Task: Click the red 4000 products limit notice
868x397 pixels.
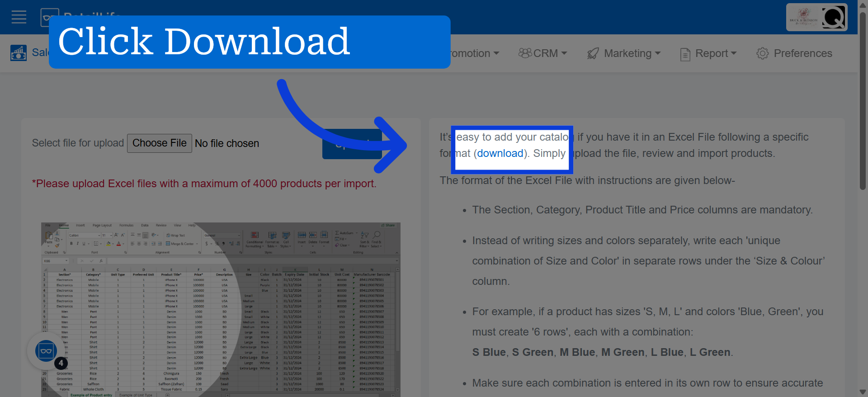Action: click(204, 184)
